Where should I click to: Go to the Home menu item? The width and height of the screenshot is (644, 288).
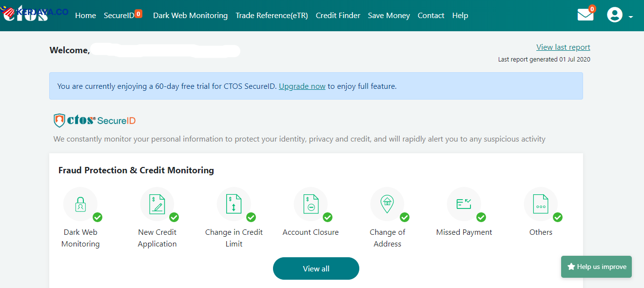pyautogui.click(x=85, y=16)
